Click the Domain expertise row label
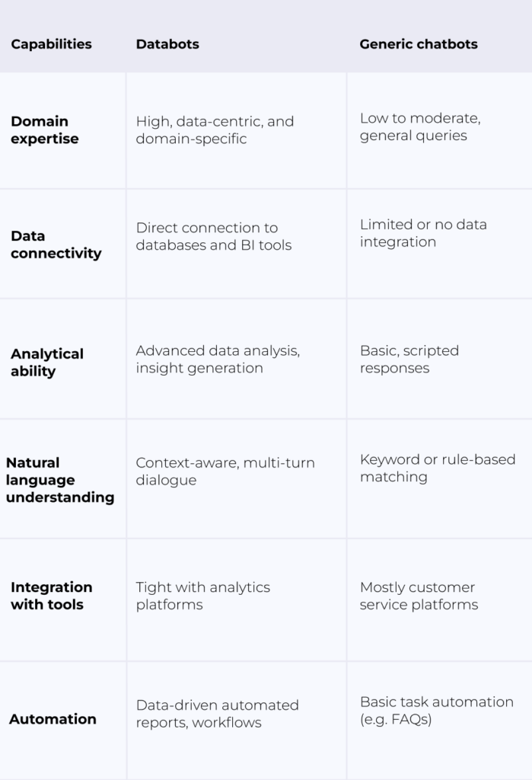The height and width of the screenshot is (780, 532). 45,130
